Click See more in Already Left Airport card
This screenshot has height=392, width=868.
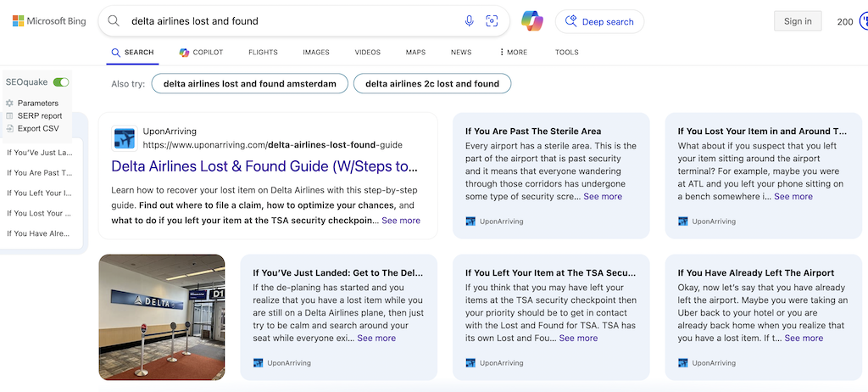coord(804,338)
